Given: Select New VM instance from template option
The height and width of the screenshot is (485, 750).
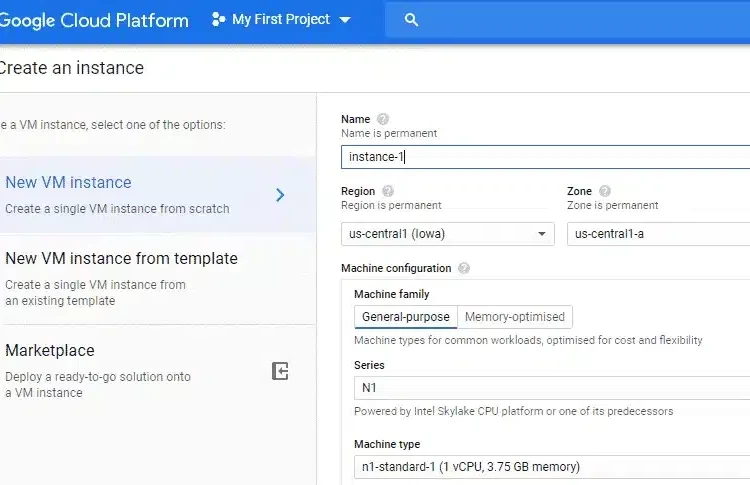Looking at the screenshot, I should click(158, 278).
